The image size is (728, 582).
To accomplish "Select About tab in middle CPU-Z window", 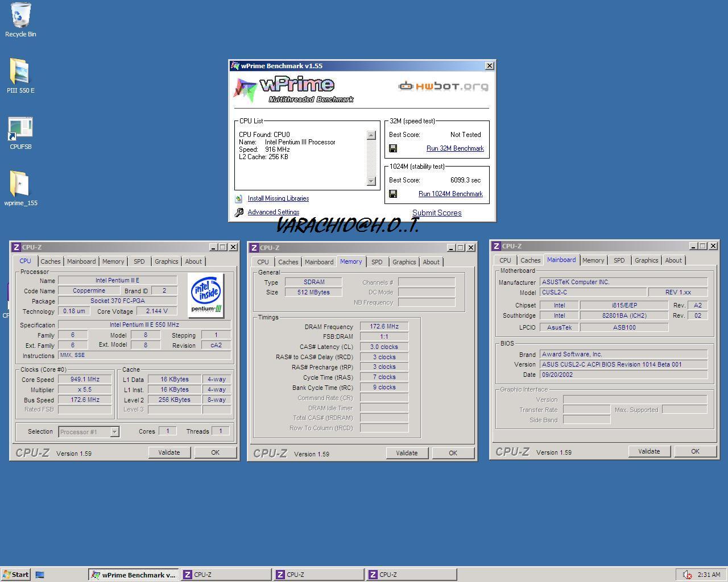I will click(431, 262).
